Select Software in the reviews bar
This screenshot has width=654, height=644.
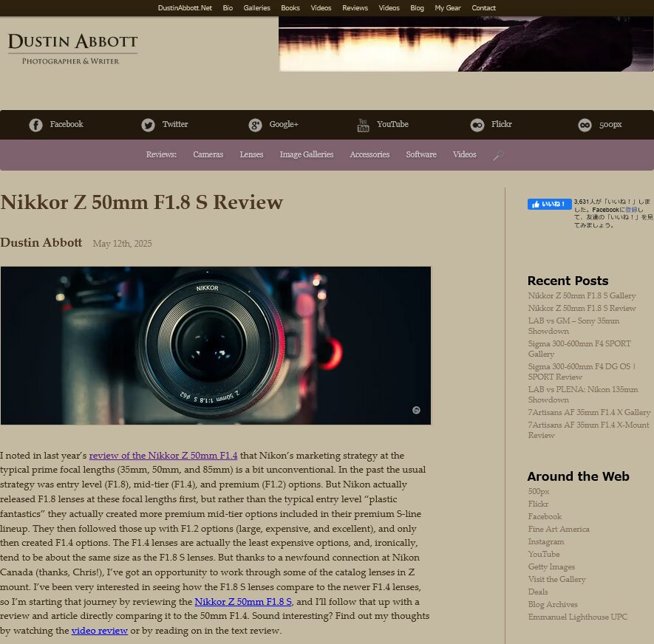[421, 154]
